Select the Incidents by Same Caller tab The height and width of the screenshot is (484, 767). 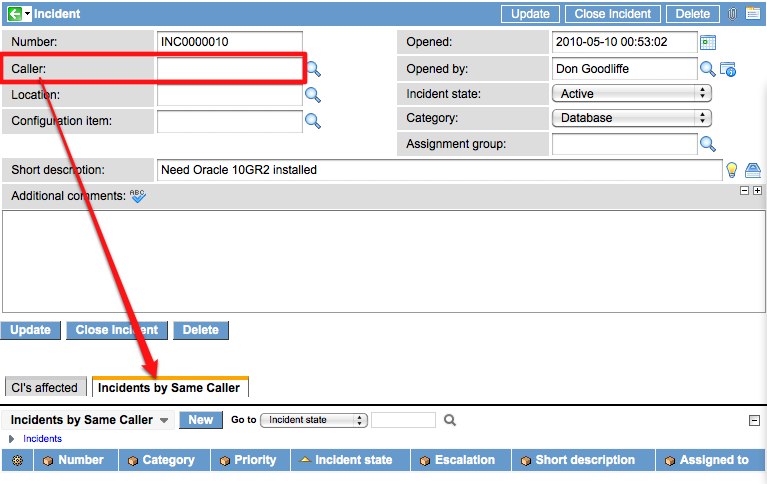pyautogui.click(x=169, y=388)
